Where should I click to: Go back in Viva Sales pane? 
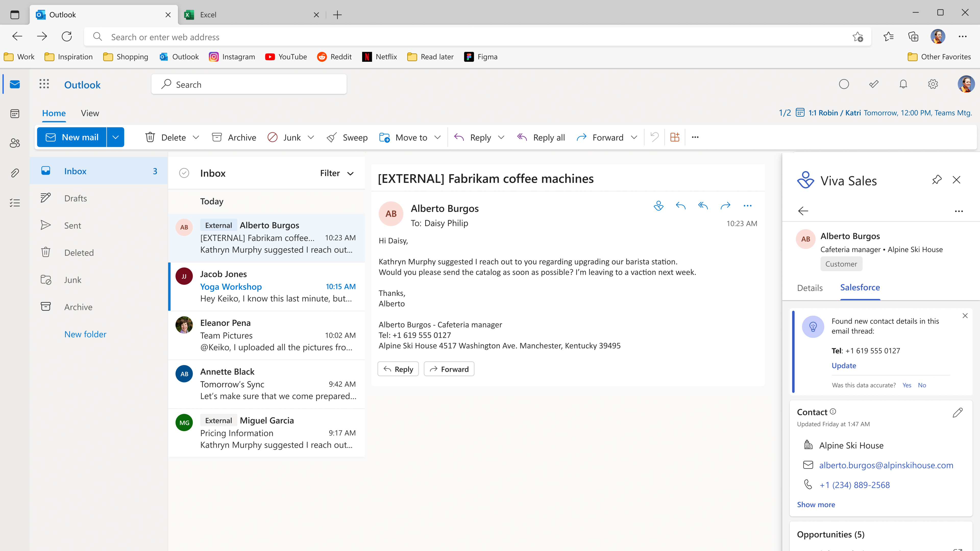click(x=803, y=211)
